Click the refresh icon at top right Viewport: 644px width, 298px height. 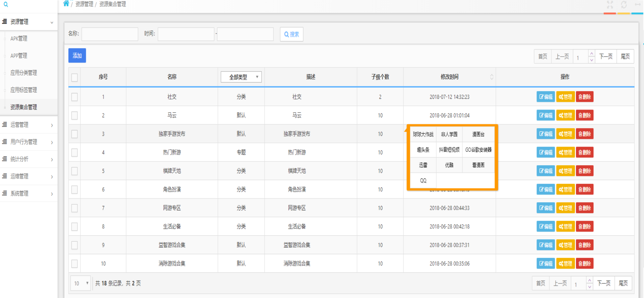pyautogui.click(x=624, y=5)
